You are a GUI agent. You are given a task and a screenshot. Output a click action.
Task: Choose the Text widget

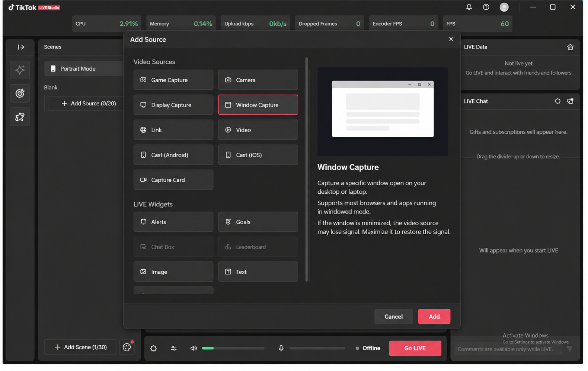pos(258,272)
